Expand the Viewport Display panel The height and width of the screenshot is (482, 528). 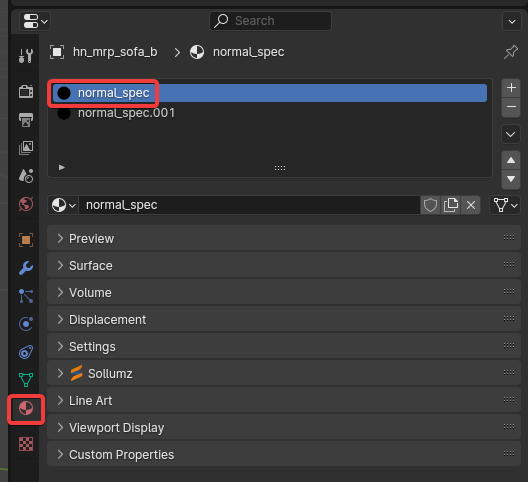284,427
